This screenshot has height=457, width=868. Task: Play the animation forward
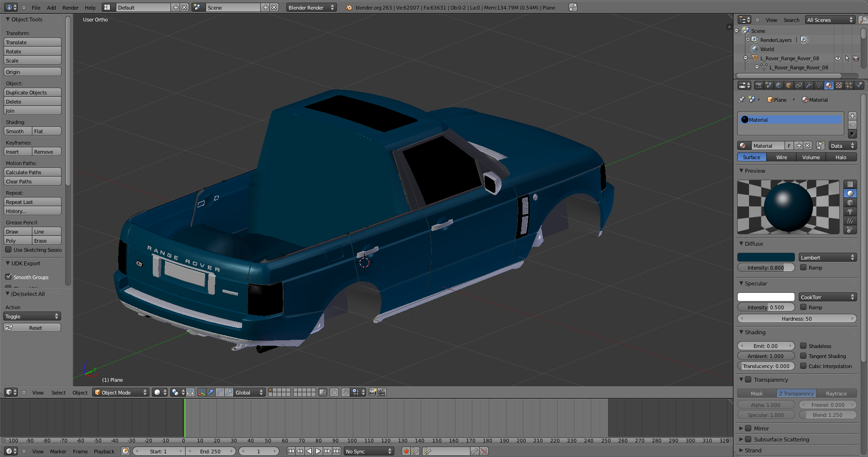point(318,451)
